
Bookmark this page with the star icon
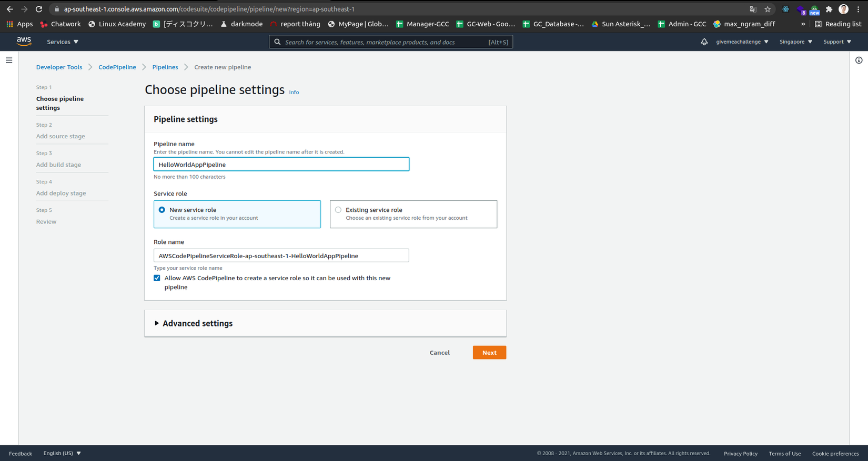tap(768, 9)
